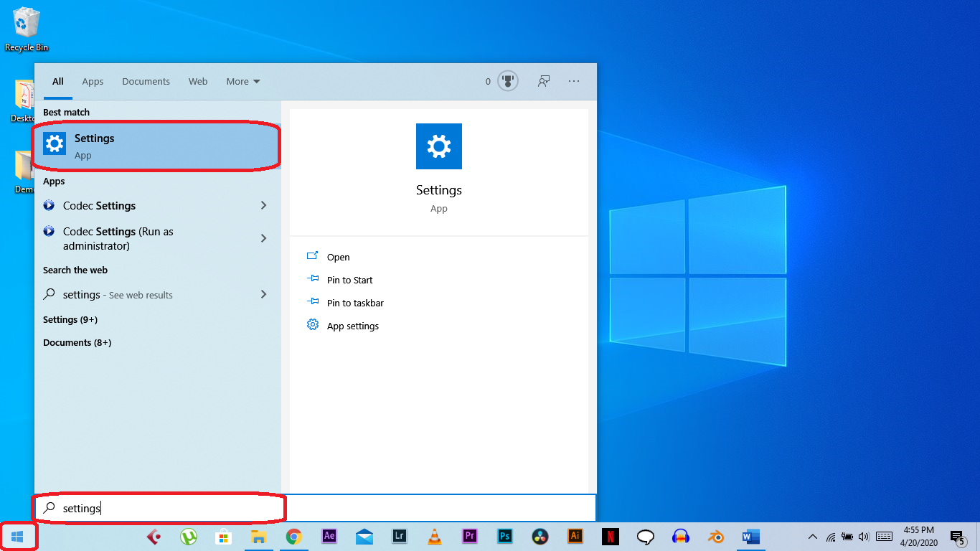Click Pin to taskbar option
980x551 pixels.
(x=355, y=303)
